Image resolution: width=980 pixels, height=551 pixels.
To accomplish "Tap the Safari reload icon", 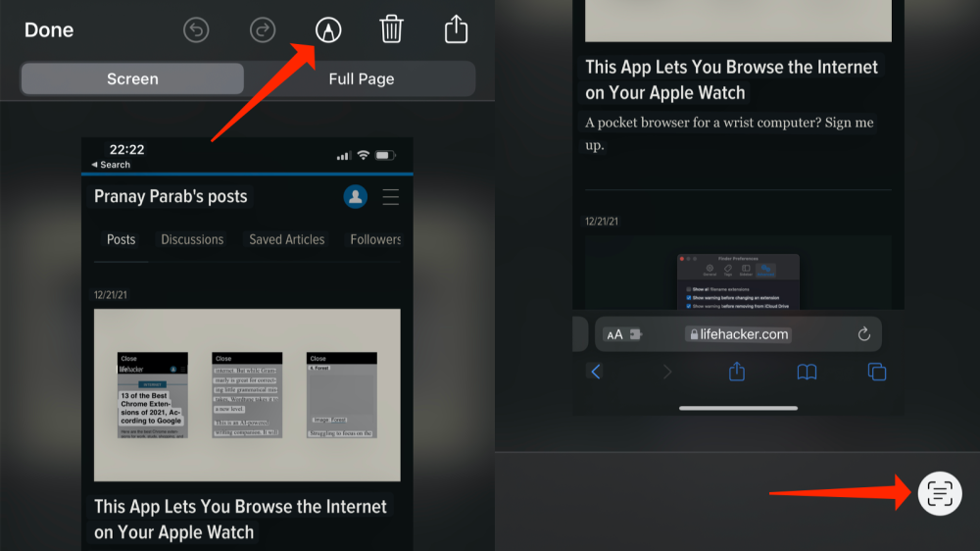I will point(863,334).
